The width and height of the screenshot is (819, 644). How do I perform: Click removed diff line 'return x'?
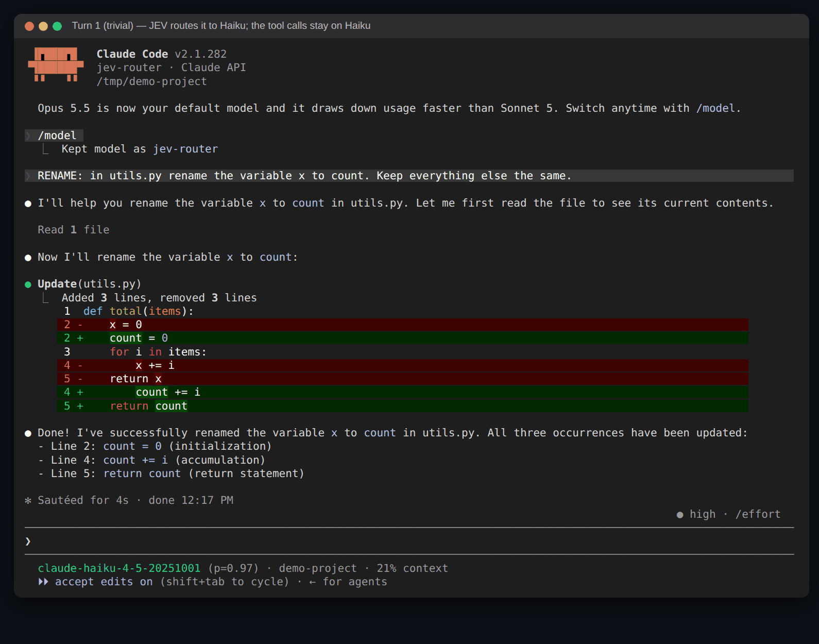[x=403, y=379]
